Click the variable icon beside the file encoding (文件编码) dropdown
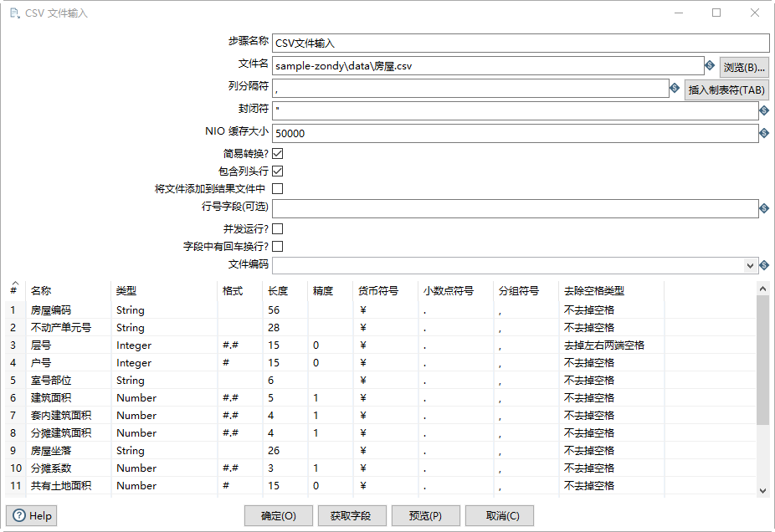The width and height of the screenshot is (775, 532). click(764, 265)
